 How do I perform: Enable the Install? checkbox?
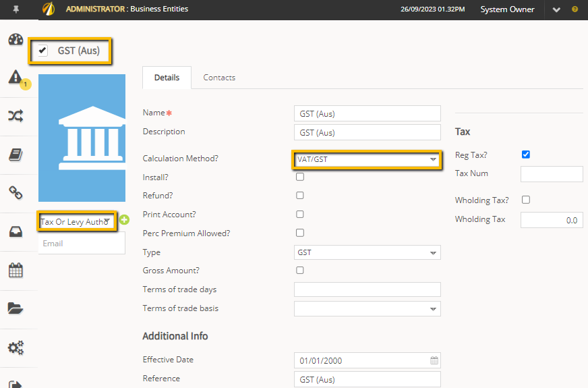click(300, 177)
